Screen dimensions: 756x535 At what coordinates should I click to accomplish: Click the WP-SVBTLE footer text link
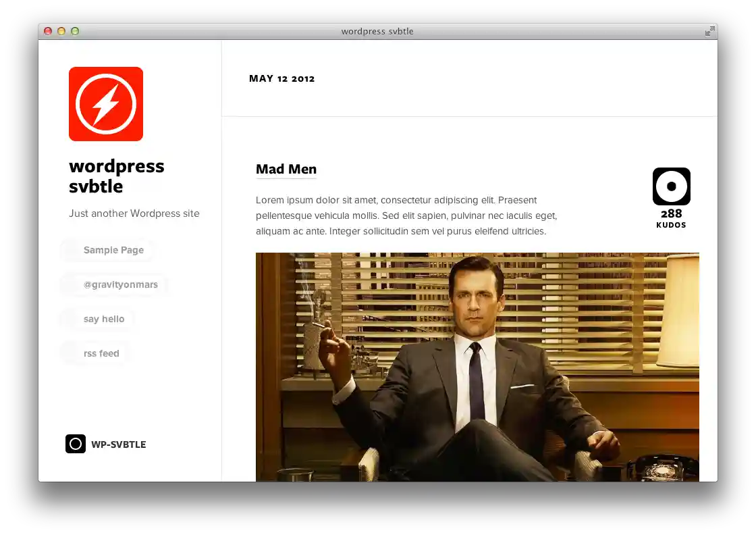pyautogui.click(x=119, y=444)
